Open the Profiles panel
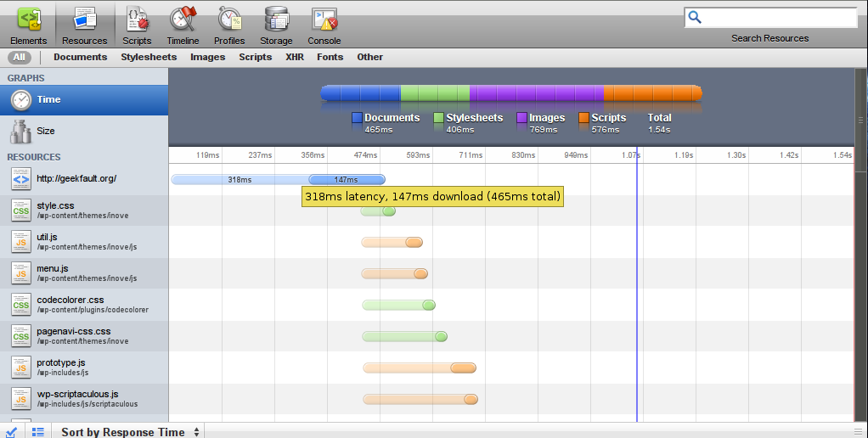868x438 pixels. click(228, 25)
